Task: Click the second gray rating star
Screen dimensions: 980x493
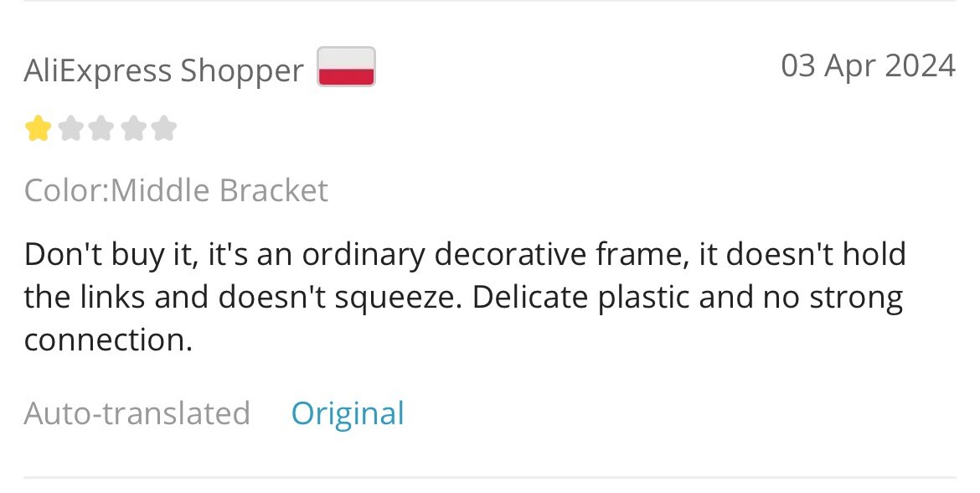Action: pyautogui.click(x=70, y=129)
